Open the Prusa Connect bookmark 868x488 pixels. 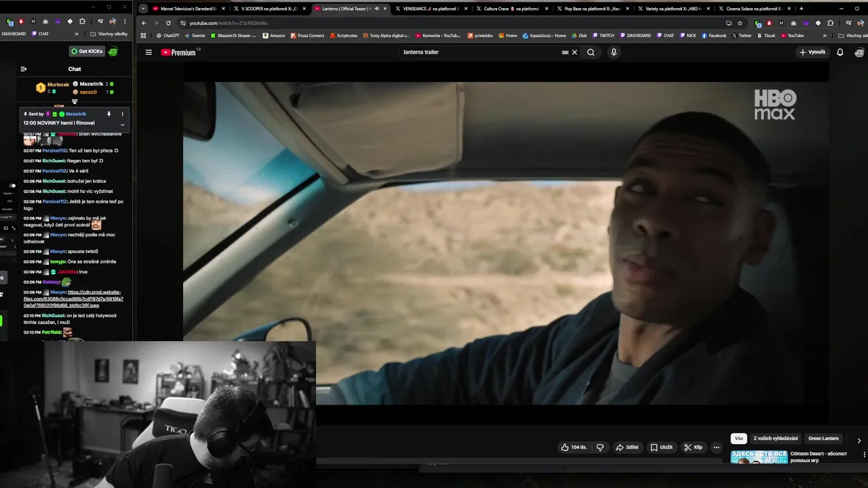tap(307, 35)
